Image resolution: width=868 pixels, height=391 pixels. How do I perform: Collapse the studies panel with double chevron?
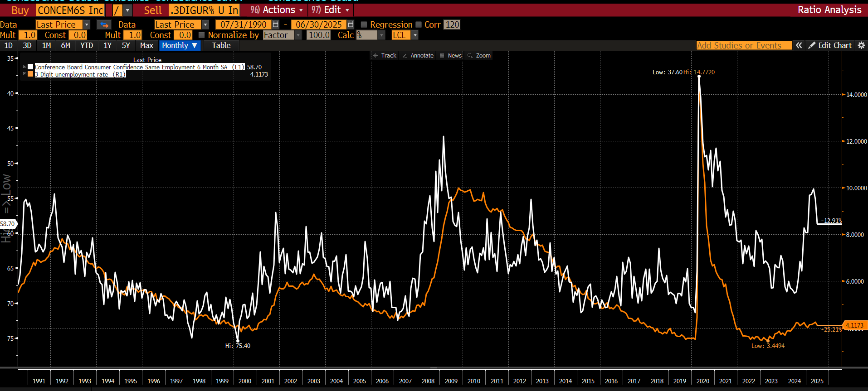tap(799, 45)
